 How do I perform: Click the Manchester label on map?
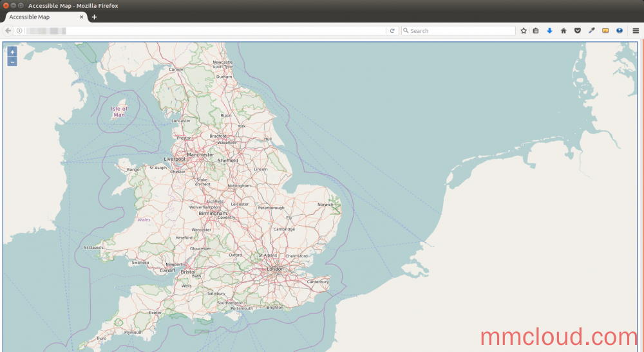click(200, 154)
